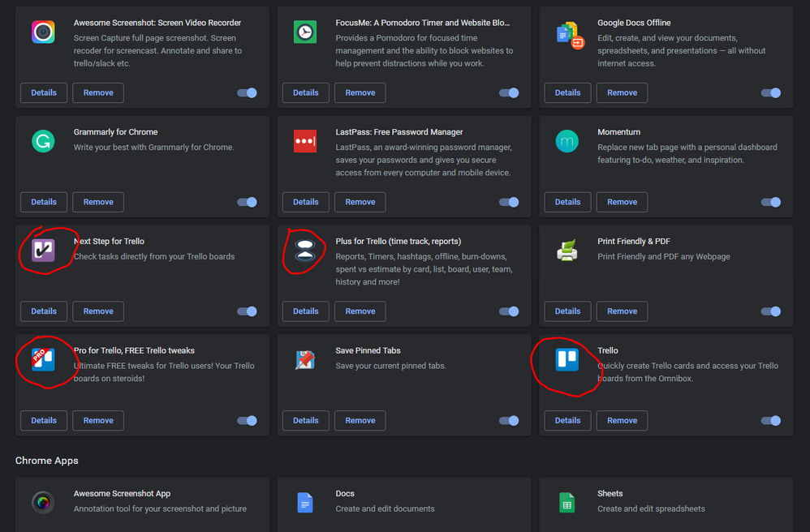Remove the Trello extension
Viewport: 810px width, 532px height.
[x=622, y=421]
